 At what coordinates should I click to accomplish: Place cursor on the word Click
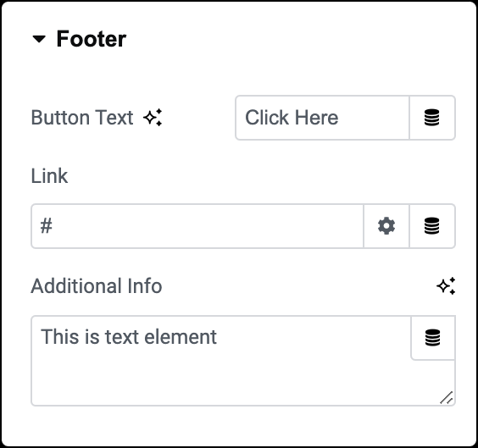(x=267, y=118)
